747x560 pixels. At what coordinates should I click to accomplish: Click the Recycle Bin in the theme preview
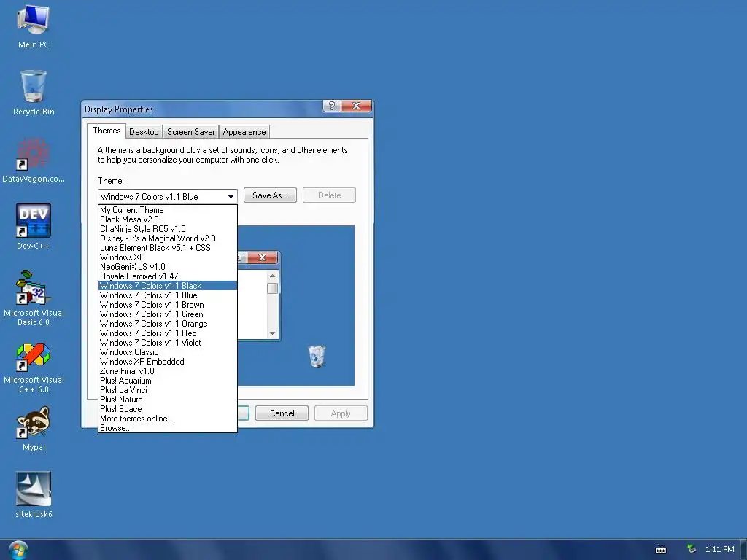click(x=317, y=356)
